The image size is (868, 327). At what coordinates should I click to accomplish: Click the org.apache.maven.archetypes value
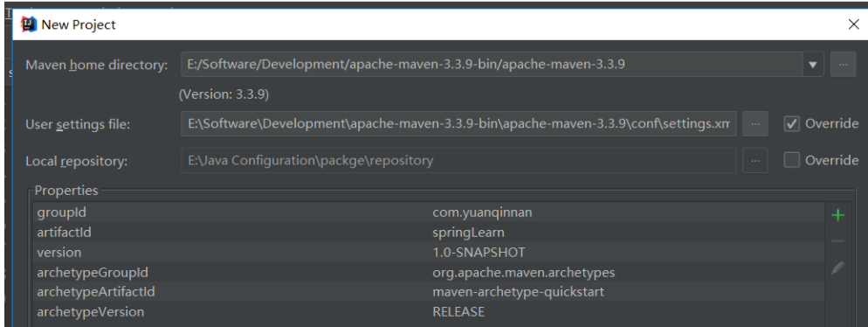pyautogui.click(x=524, y=273)
